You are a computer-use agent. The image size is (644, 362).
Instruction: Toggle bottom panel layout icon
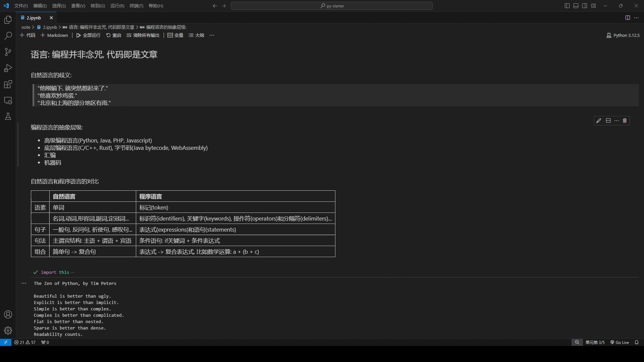576,6
